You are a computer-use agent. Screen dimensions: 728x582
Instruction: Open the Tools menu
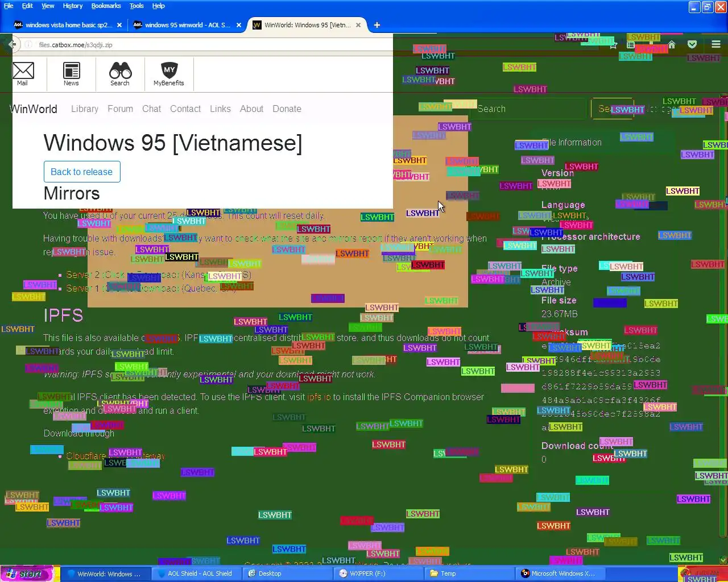pyautogui.click(x=136, y=6)
